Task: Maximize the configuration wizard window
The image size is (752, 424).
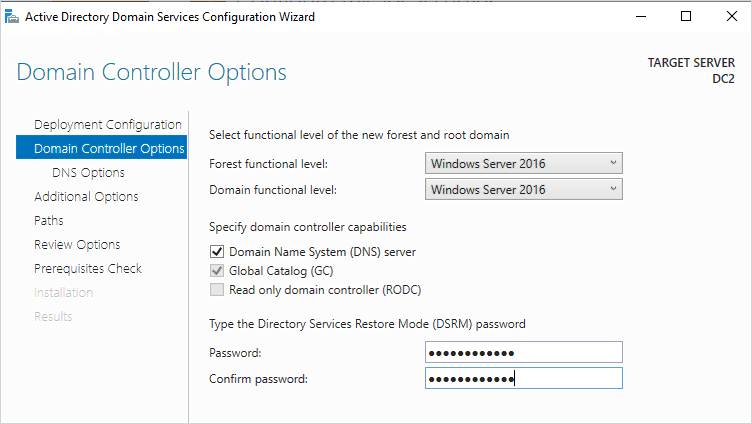Action: coord(686,16)
